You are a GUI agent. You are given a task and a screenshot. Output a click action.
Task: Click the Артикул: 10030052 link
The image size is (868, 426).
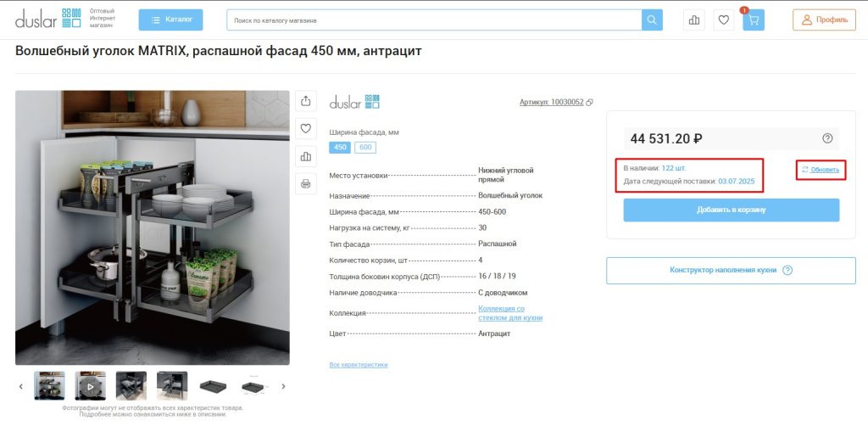click(x=551, y=103)
